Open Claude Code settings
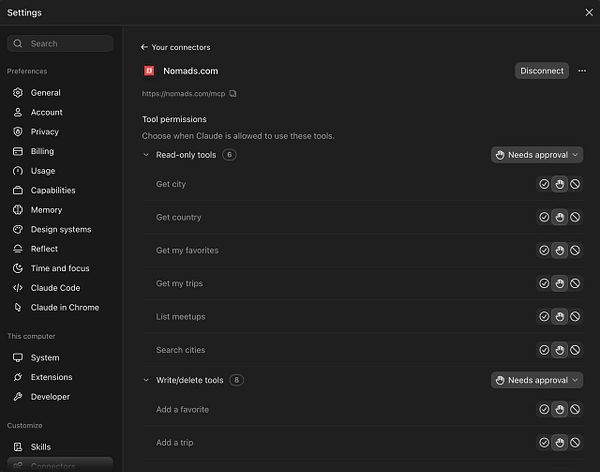 point(60,288)
